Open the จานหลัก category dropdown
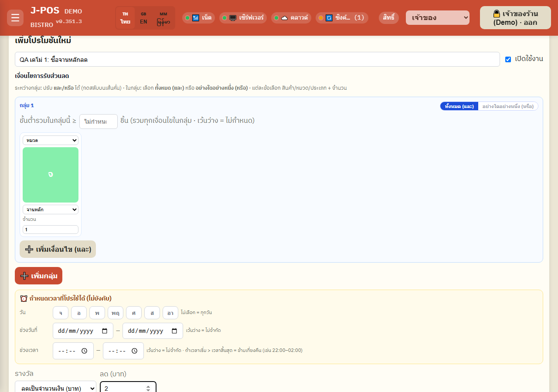This screenshot has height=392, width=558. pos(51,210)
